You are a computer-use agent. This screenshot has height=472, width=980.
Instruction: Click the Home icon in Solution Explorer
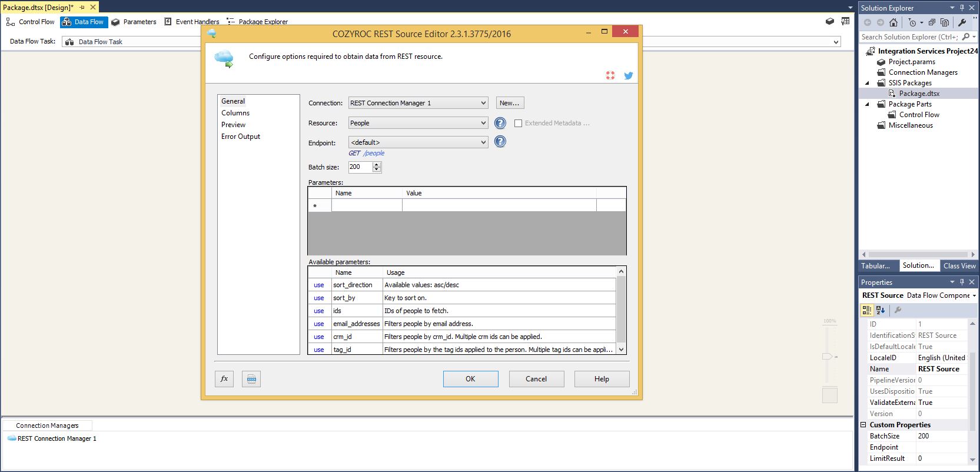point(893,22)
